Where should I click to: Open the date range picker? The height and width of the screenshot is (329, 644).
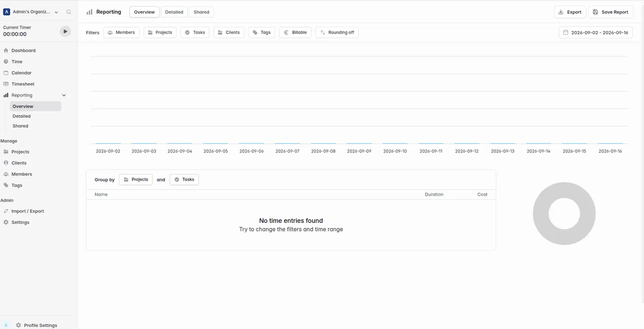[x=596, y=33]
